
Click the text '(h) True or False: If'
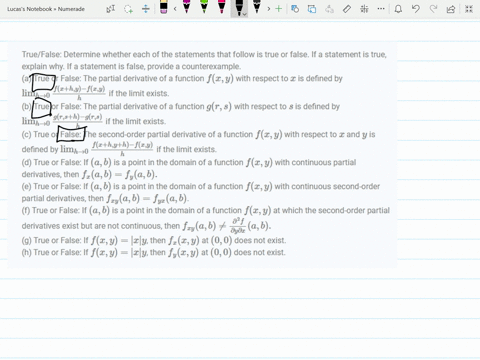click(55, 252)
